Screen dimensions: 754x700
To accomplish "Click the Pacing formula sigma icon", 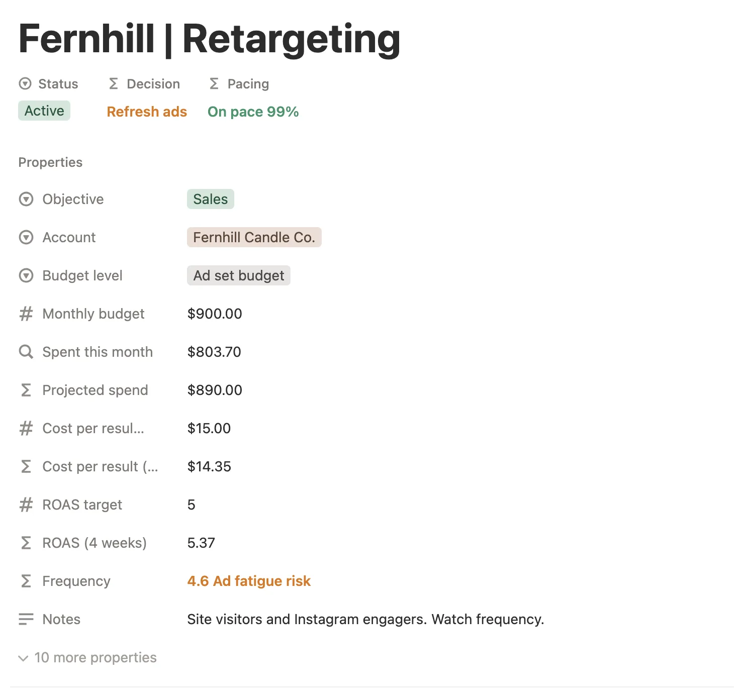I will tap(214, 84).
